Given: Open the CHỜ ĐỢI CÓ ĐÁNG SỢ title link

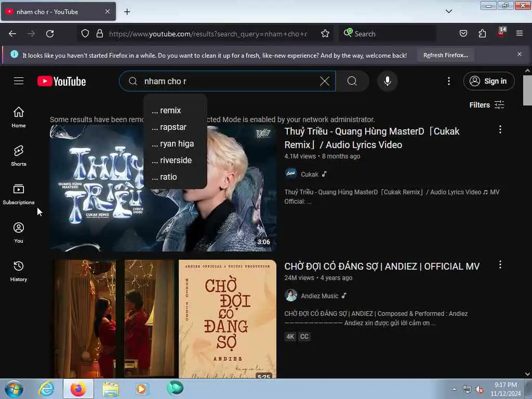Looking at the screenshot, I should point(382,267).
